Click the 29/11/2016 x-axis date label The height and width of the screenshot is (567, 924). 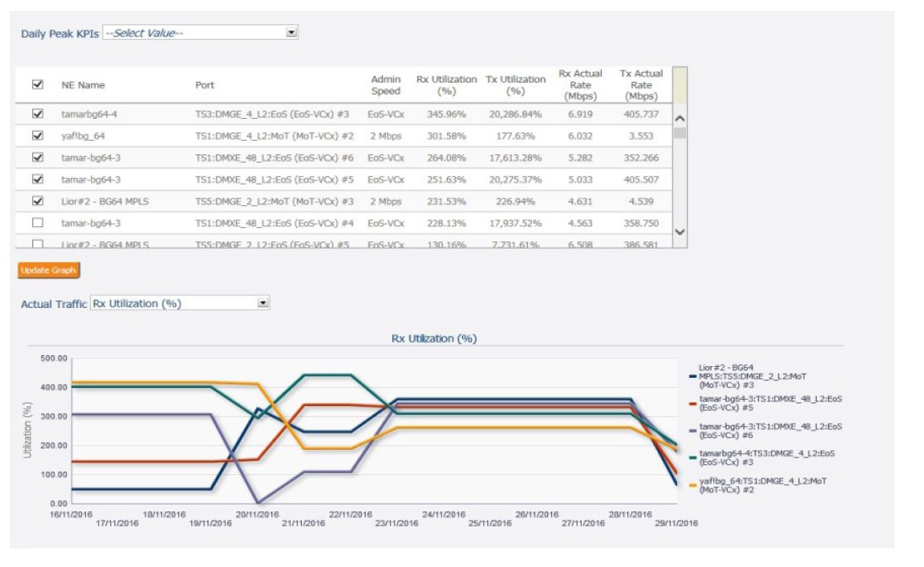676,523
